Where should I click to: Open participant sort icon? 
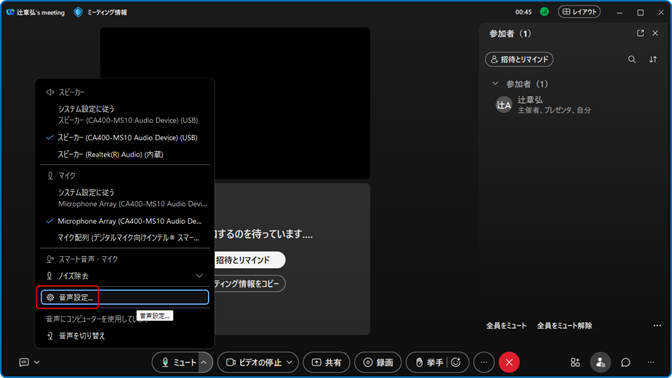click(653, 60)
